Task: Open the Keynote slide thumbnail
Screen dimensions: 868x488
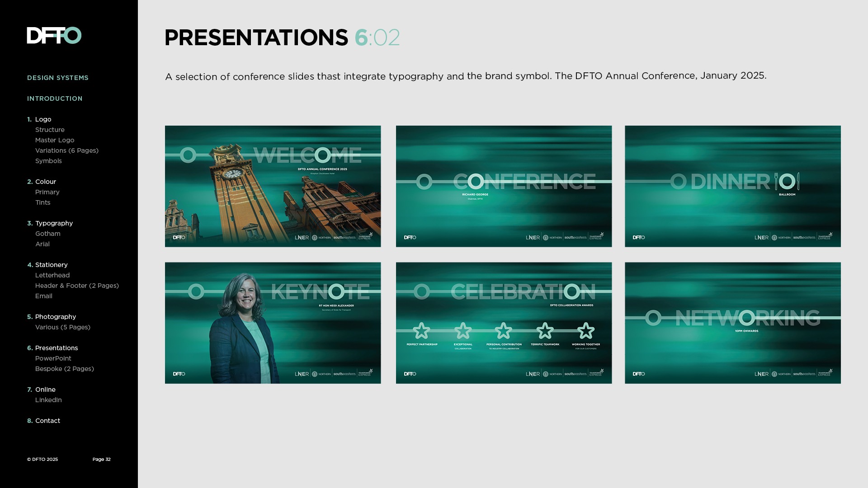Action: (273, 323)
